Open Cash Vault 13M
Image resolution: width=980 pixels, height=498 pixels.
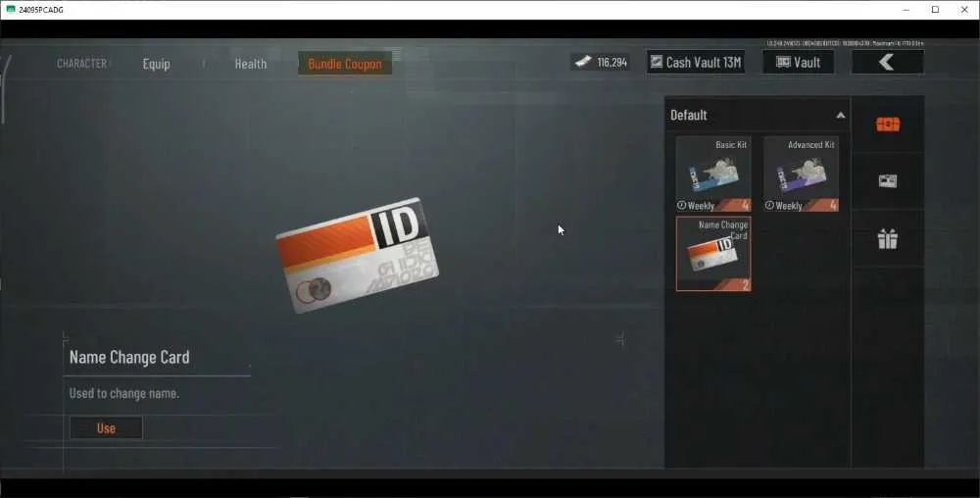coord(696,62)
